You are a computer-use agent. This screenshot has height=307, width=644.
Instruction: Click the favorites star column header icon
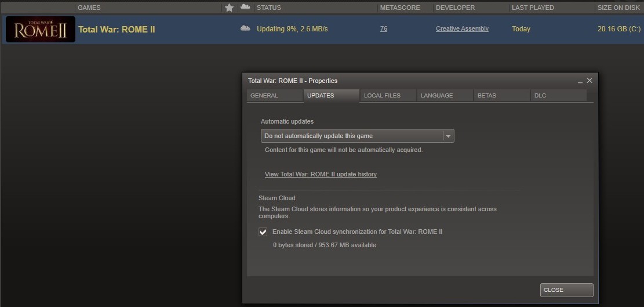229,8
